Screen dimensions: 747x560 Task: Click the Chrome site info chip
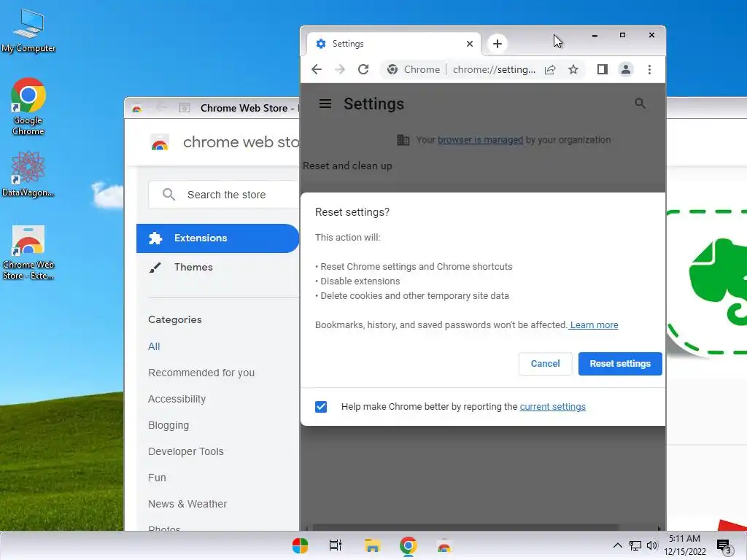tap(414, 69)
